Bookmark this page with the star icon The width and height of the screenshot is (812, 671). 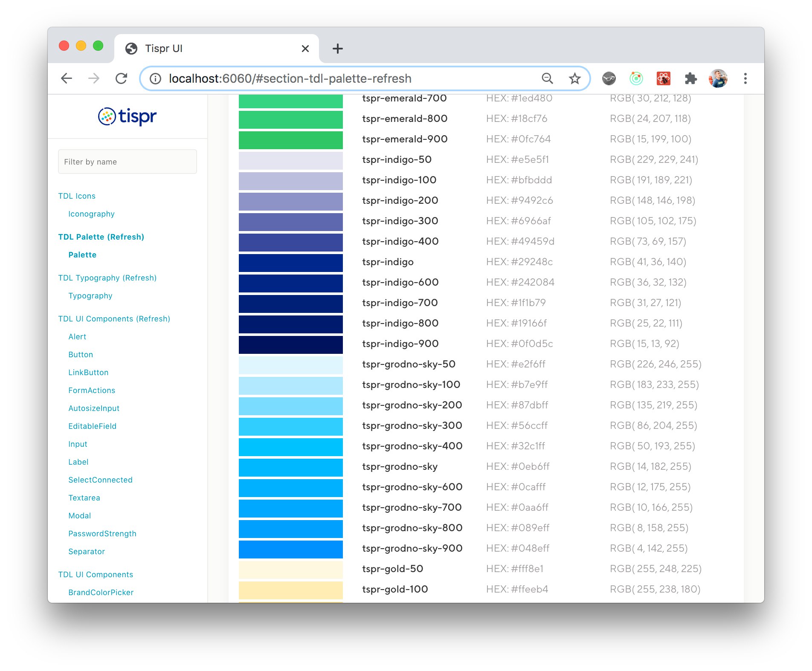574,78
